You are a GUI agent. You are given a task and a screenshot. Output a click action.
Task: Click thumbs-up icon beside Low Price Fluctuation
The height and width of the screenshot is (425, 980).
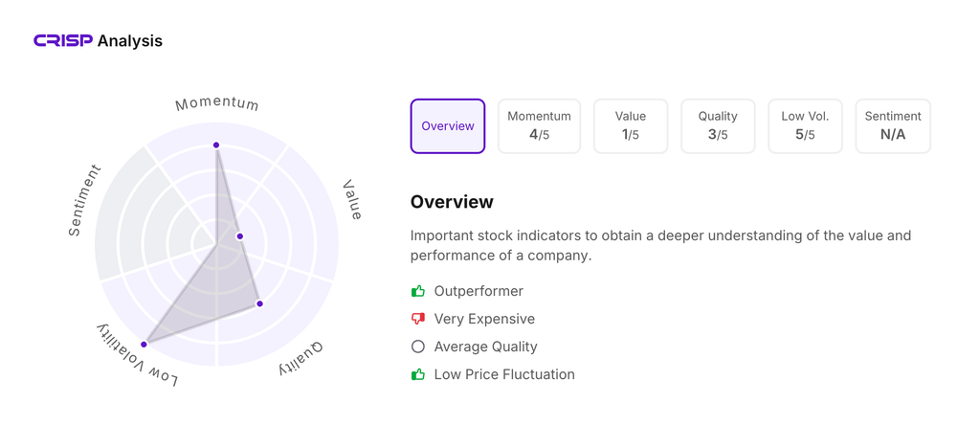coord(418,374)
